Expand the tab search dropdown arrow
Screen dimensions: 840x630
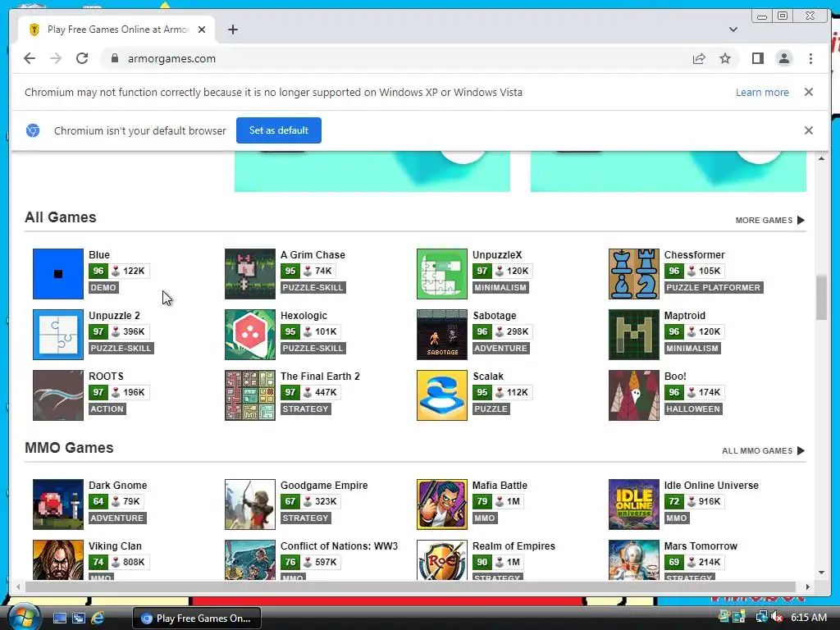point(733,30)
